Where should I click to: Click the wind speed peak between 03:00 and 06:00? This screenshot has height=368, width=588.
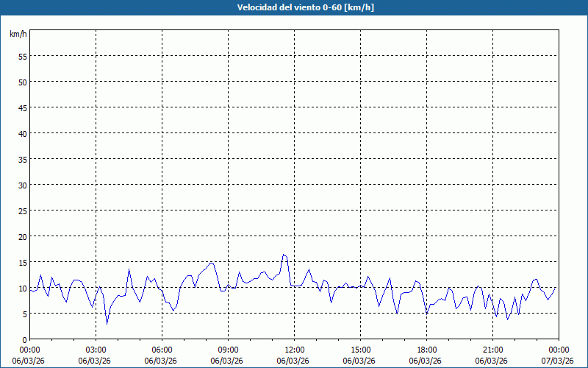(x=129, y=269)
